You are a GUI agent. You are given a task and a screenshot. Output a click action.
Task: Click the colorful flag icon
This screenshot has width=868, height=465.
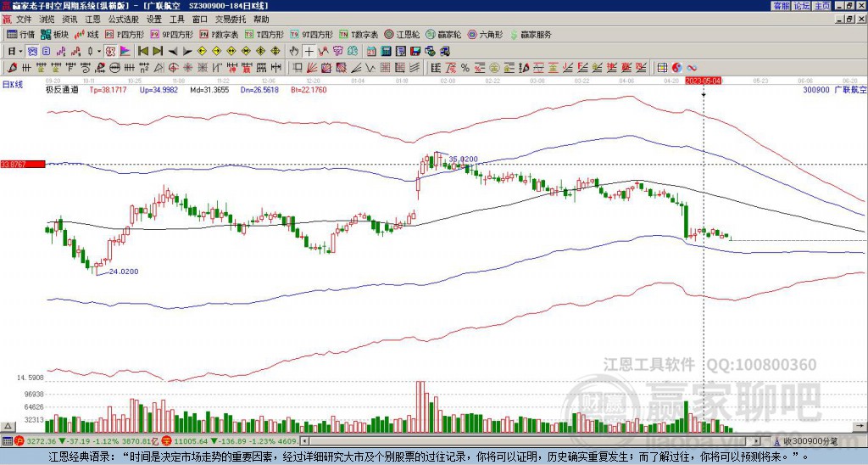point(125,52)
